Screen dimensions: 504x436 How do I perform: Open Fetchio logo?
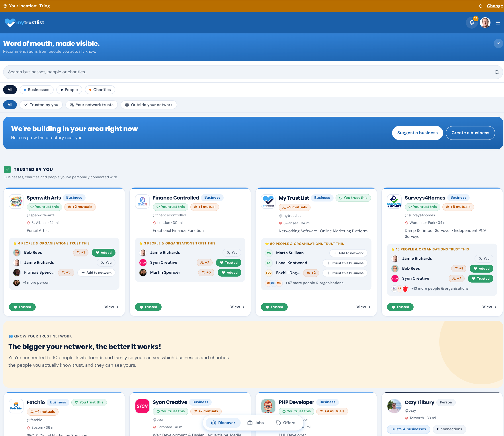click(16, 406)
